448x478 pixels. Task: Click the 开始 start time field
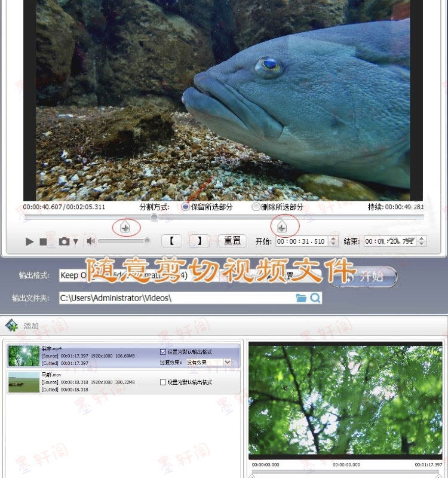[302, 241]
